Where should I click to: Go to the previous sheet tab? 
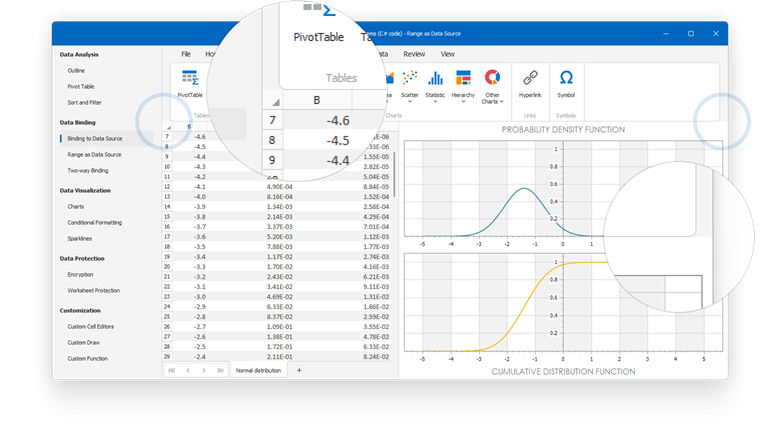coord(188,370)
